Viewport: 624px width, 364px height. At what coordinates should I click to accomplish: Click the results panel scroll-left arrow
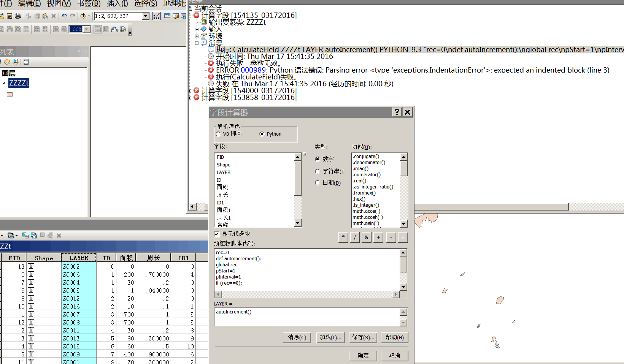point(193,206)
